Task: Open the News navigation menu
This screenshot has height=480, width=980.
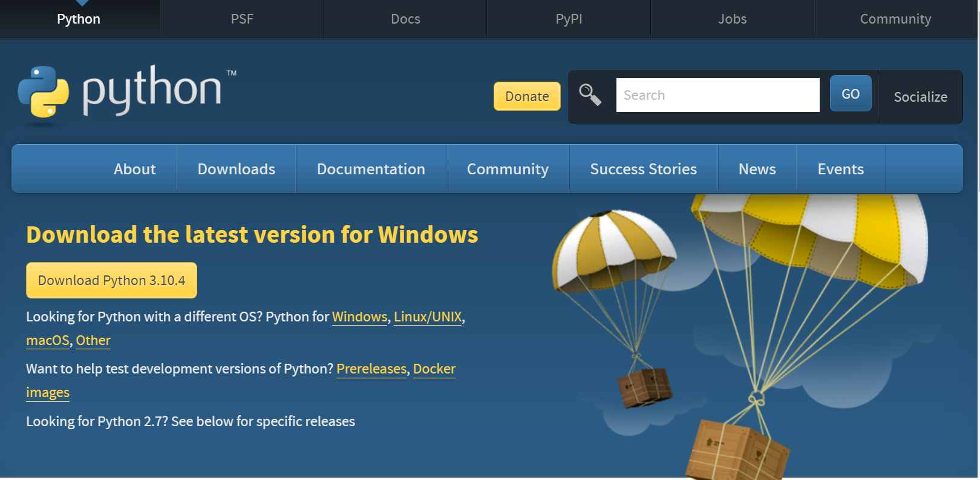Action: (x=757, y=169)
